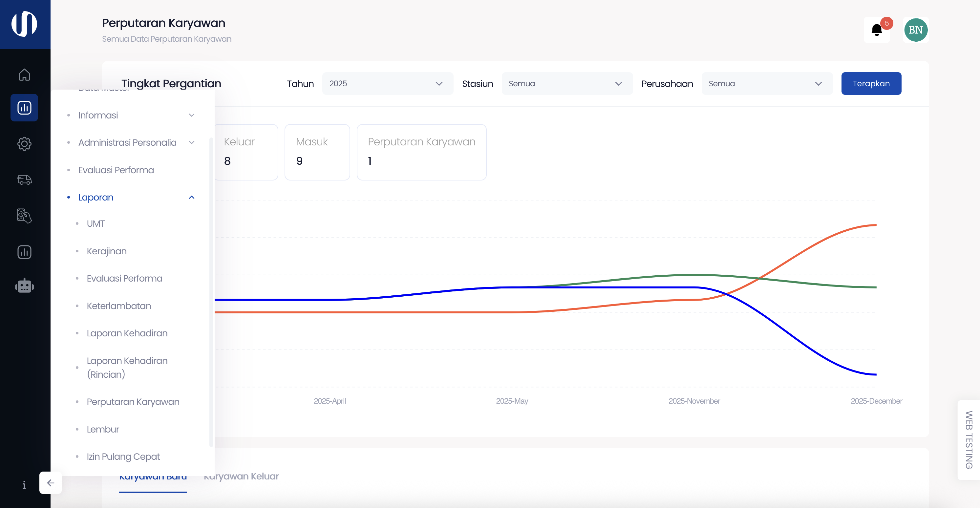Viewport: 980px width, 508px height.
Task: Open the BN user avatar
Action: [915, 30]
